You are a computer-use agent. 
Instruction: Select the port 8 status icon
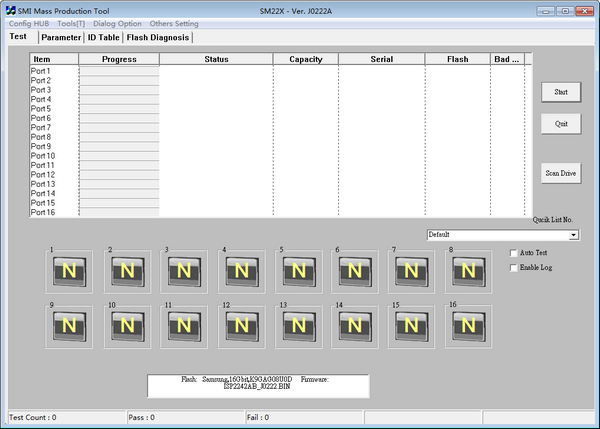[x=468, y=270]
